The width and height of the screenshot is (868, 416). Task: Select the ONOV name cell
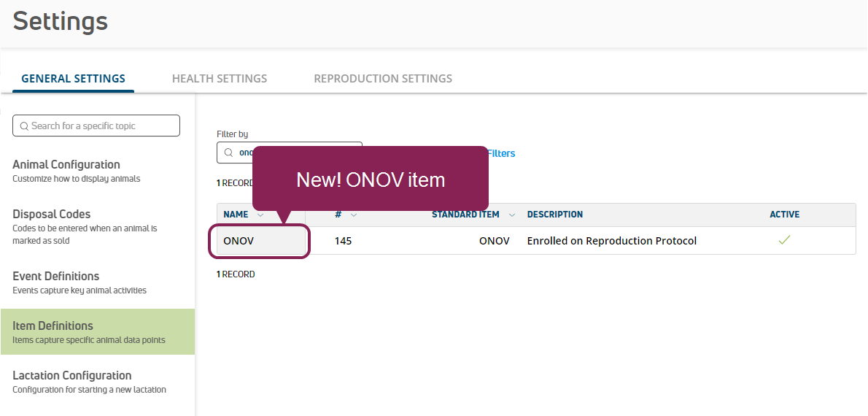pyautogui.click(x=260, y=241)
